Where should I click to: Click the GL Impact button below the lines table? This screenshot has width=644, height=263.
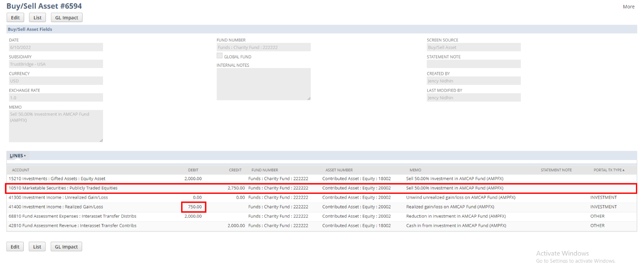66,247
